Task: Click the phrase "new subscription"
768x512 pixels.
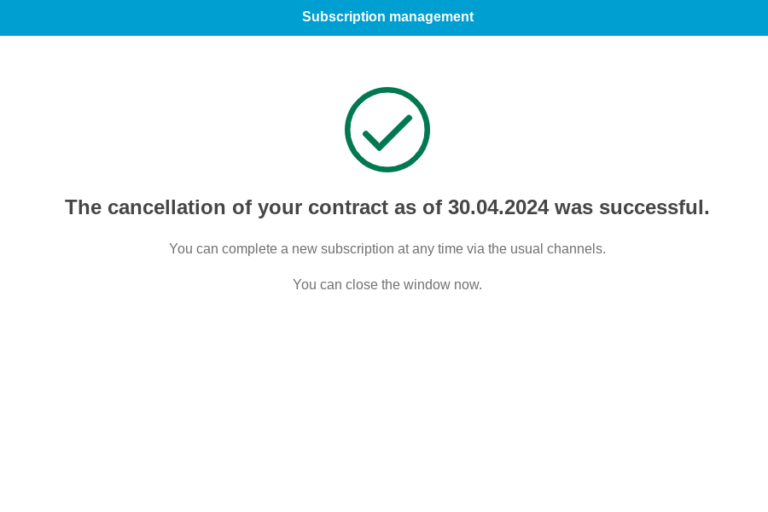Action: click(x=343, y=249)
